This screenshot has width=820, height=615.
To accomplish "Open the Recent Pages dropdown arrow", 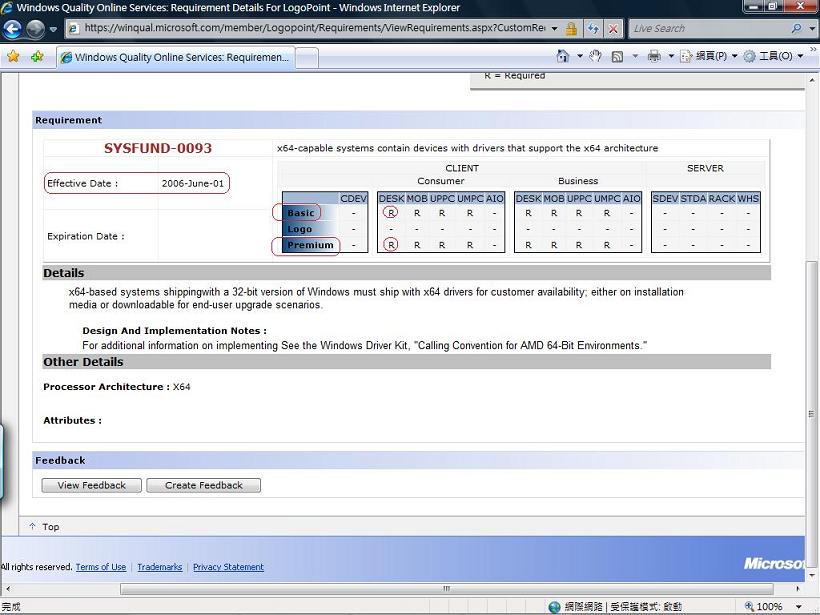I will pos(53,29).
